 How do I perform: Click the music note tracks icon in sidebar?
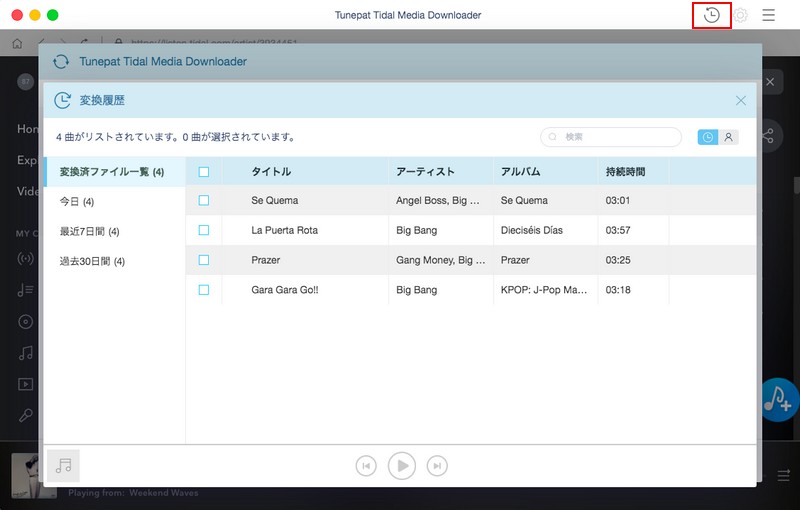coord(26,353)
